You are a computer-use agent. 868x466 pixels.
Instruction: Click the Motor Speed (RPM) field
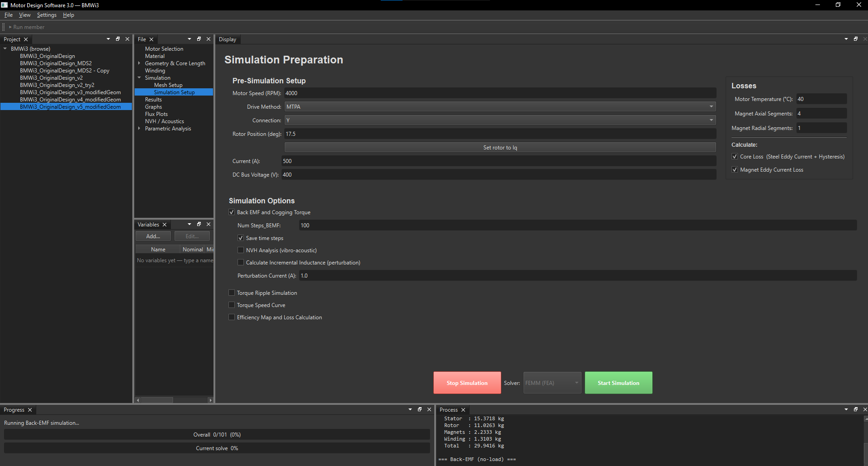coord(500,93)
